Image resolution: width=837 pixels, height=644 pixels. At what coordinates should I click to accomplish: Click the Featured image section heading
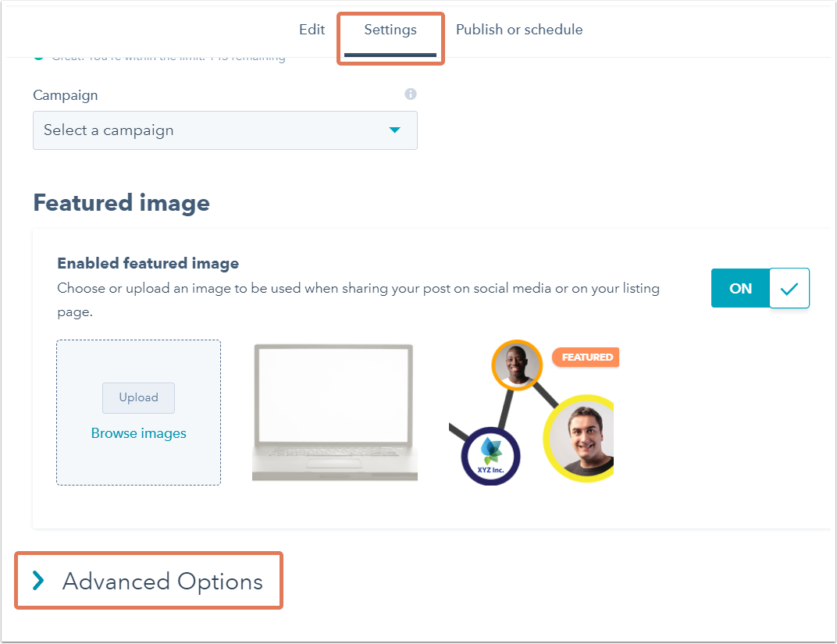[x=121, y=203]
